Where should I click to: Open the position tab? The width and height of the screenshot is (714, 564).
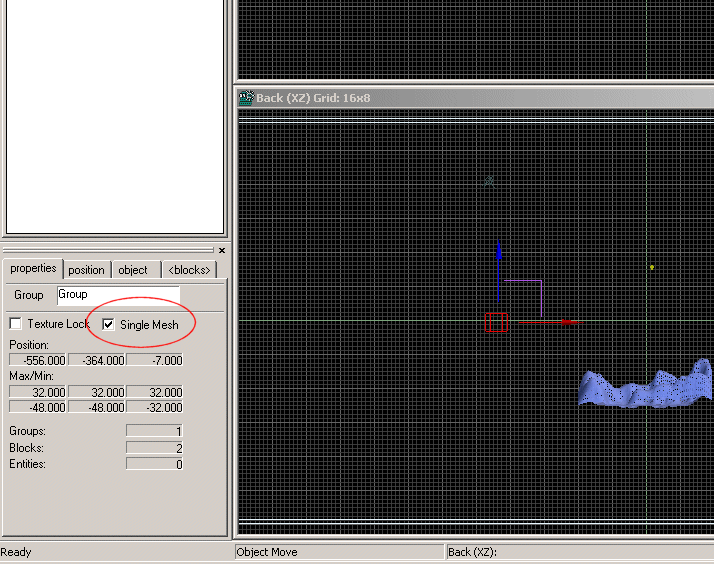[87, 270]
